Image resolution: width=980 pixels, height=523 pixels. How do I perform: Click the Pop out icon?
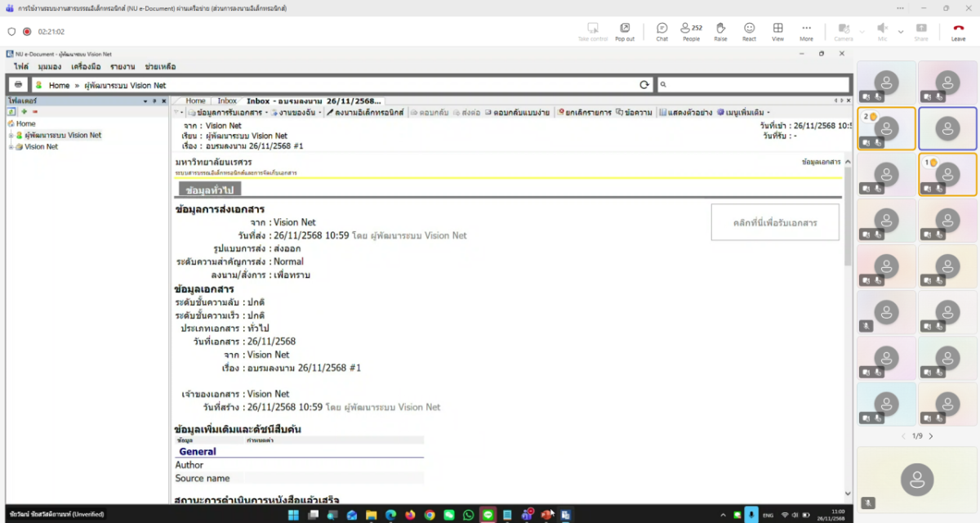pyautogui.click(x=625, y=30)
